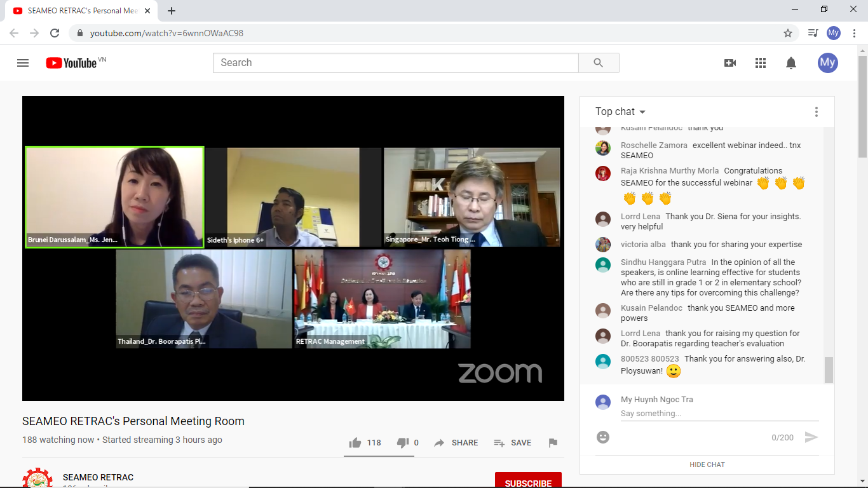Viewport: 868px width, 488px height.
Task: Focus the YouTube search field
Action: 395,62
